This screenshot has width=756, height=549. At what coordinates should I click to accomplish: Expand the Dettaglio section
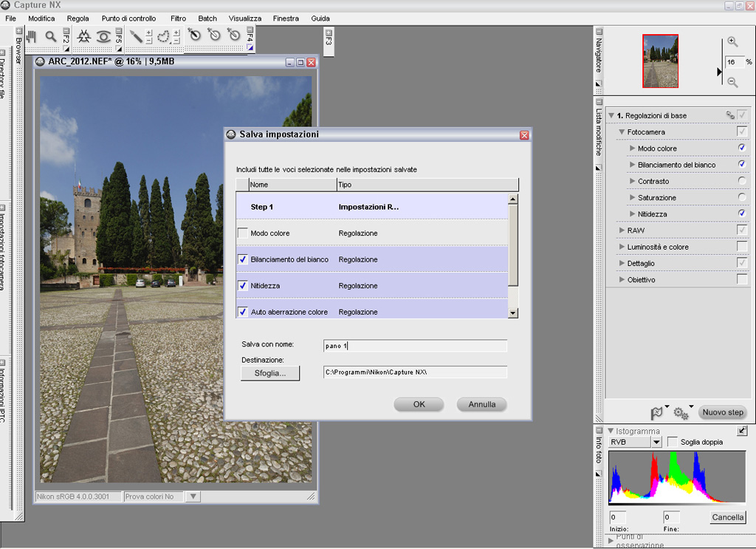pyautogui.click(x=622, y=263)
